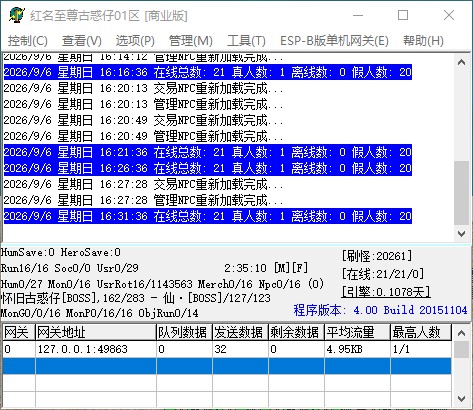Image resolution: width=473 pixels, height=410 pixels.
Task: Click the MonG0/0/16 MonP0/16/16 ObjRun status line
Action: (100, 313)
